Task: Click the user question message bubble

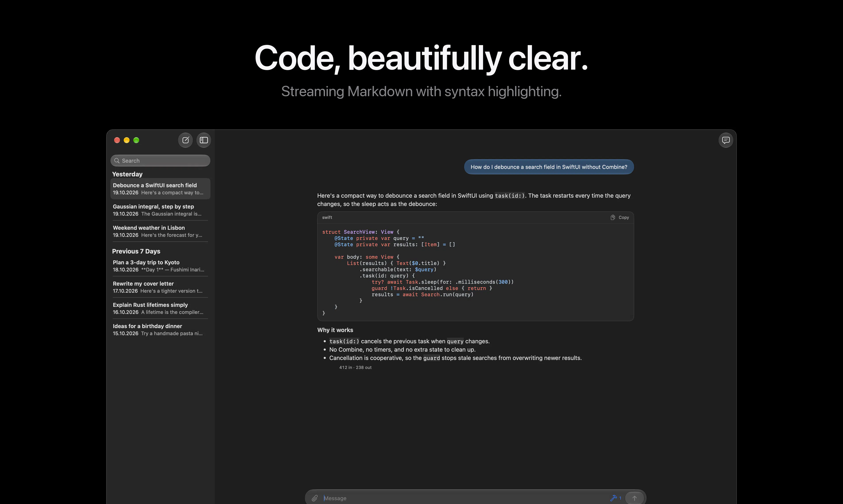Action: click(x=549, y=167)
